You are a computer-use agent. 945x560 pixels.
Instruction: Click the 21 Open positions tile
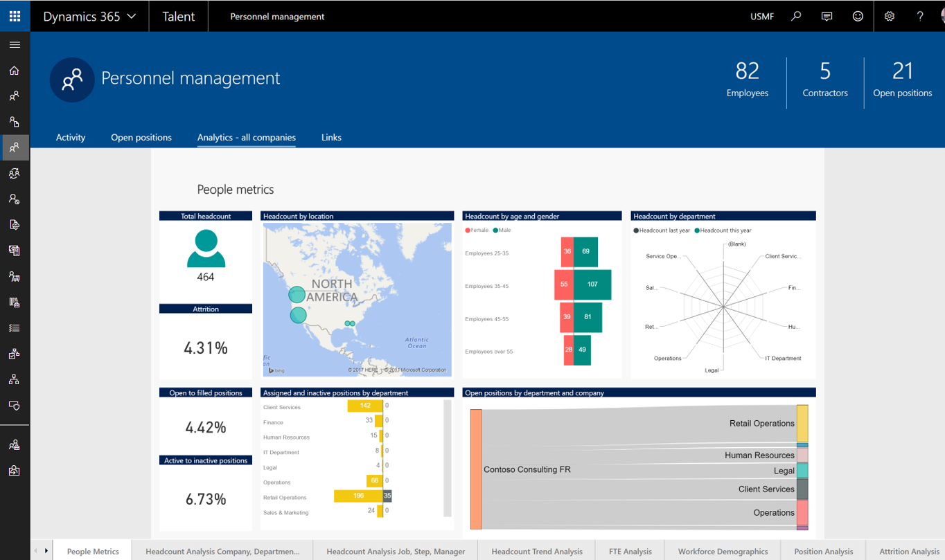point(902,79)
